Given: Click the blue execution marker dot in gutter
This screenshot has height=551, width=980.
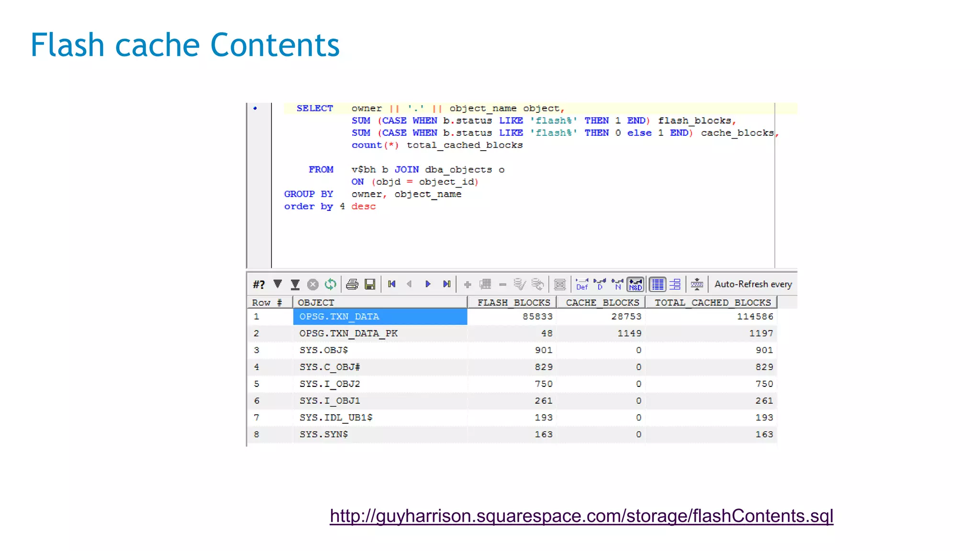Looking at the screenshot, I should click(x=255, y=108).
